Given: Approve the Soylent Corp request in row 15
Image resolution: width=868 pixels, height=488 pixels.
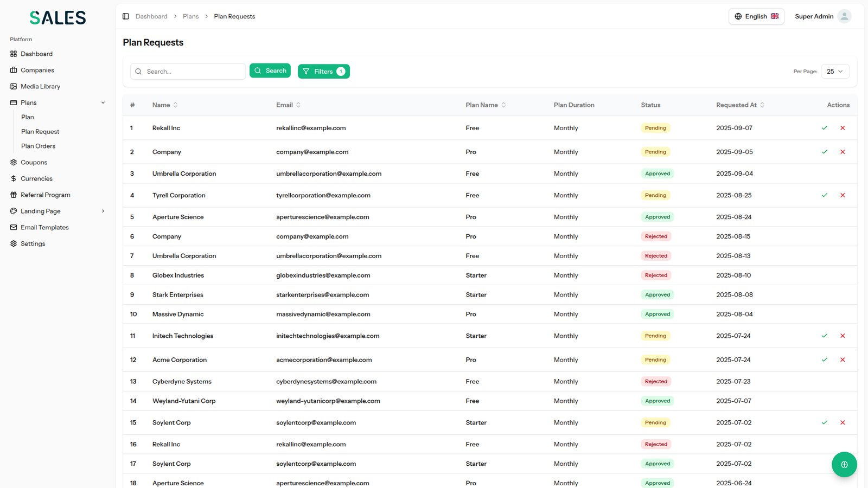Looking at the screenshot, I should pyautogui.click(x=824, y=423).
